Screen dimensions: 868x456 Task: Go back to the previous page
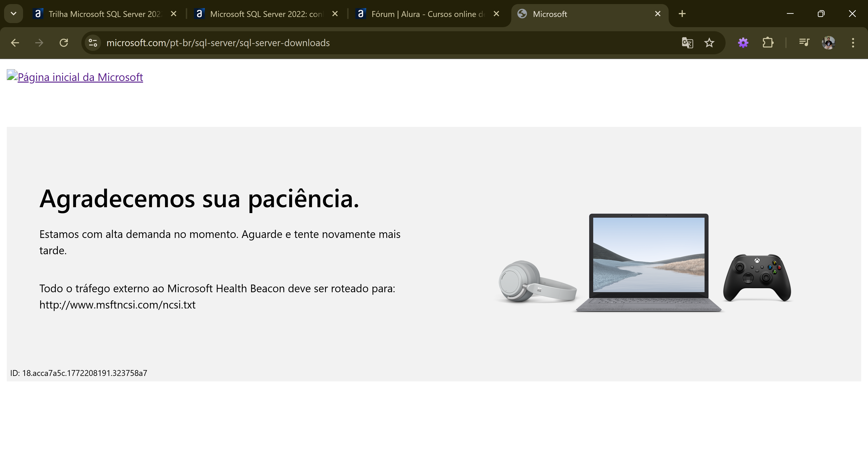click(x=14, y=43)
